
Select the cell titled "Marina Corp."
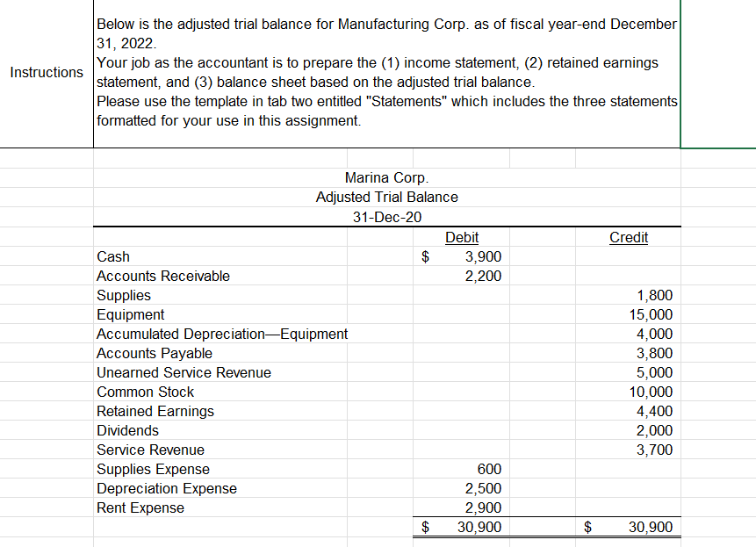386,177
